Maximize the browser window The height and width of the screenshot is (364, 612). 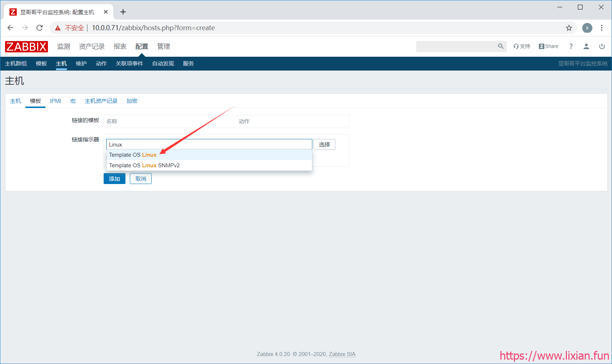point(580,7)
